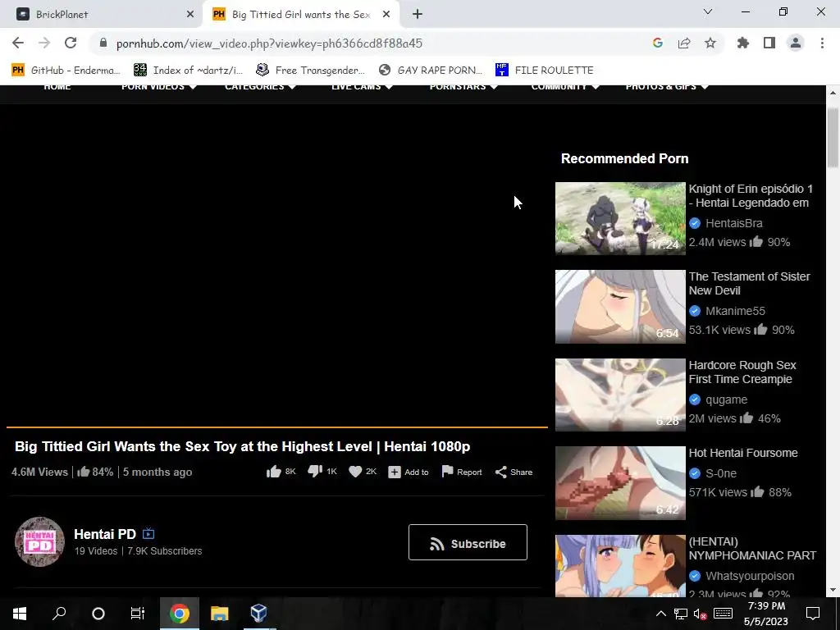This screenshot has width=840, height=630.
Task: Open the FILE ROULETTE bookmark
Action: [x=545, y=71]
